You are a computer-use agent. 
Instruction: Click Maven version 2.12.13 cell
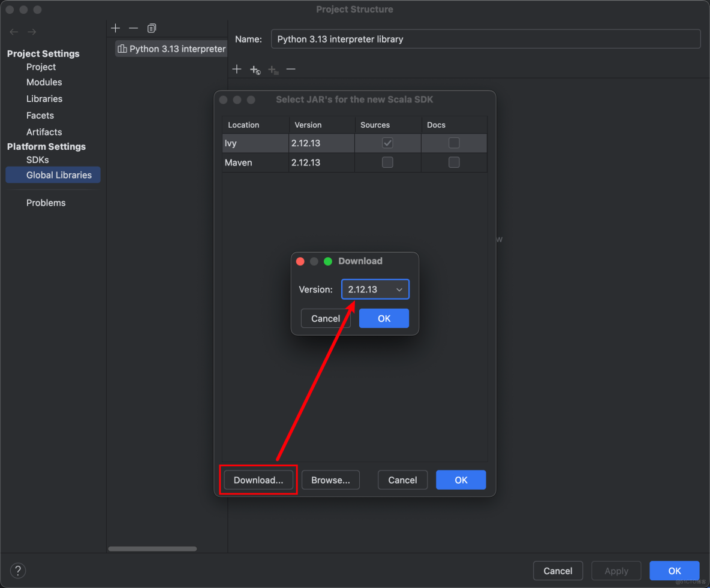[x=321, y=162]
